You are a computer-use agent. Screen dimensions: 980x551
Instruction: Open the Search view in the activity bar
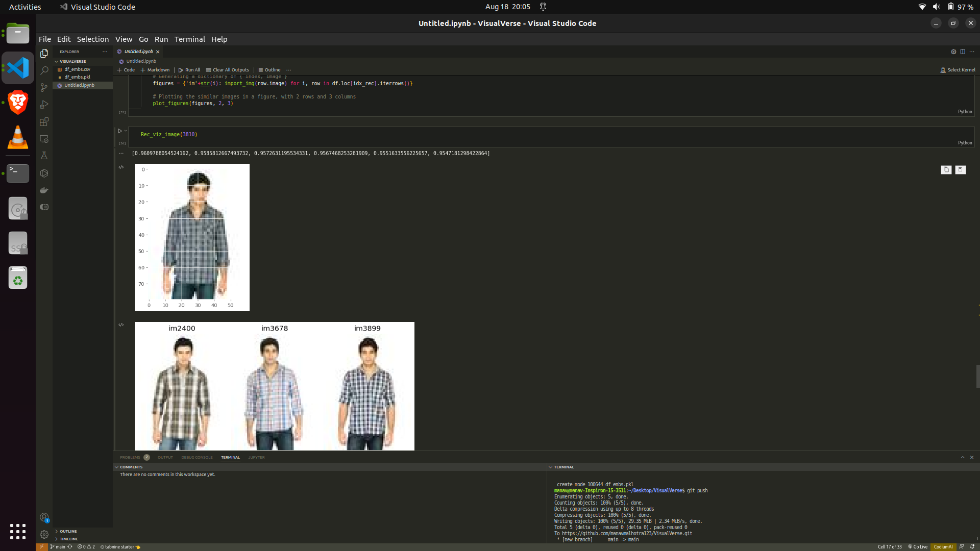click(44, 70)
